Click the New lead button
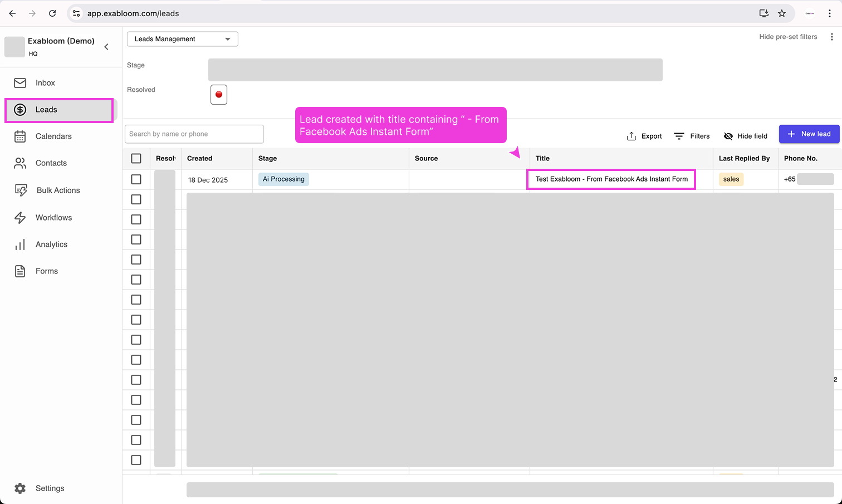This screenshot has height=504, width=842. tap(809, 134)
